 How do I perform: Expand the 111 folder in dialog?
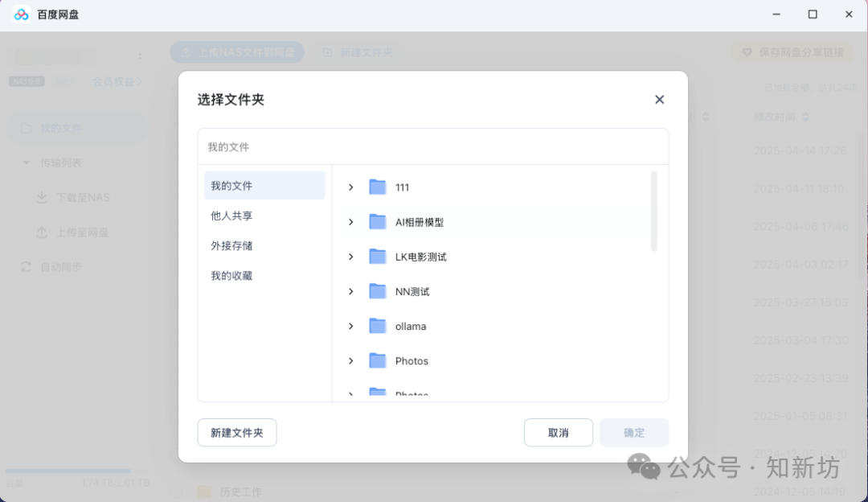point(351,187)
